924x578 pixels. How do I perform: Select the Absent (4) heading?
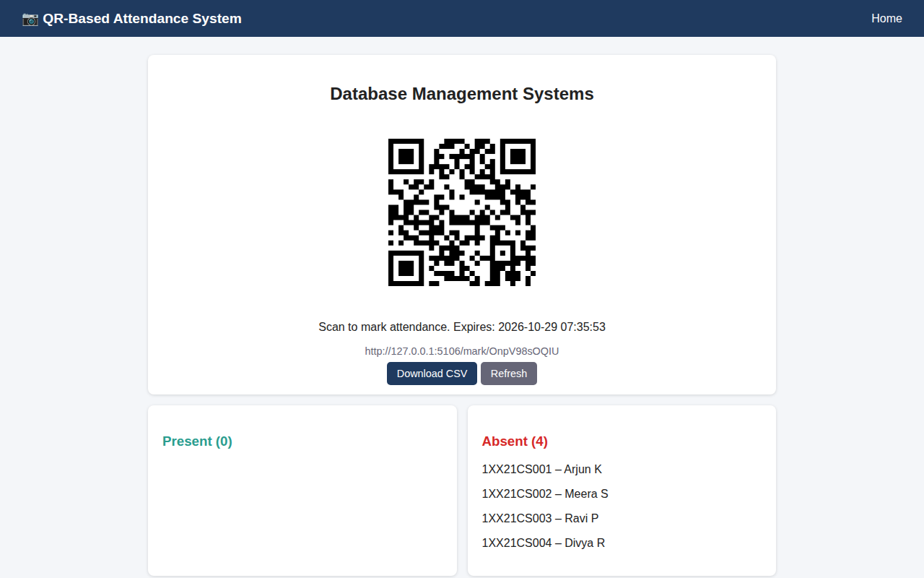pyautogui.click(x=515, y=441)
